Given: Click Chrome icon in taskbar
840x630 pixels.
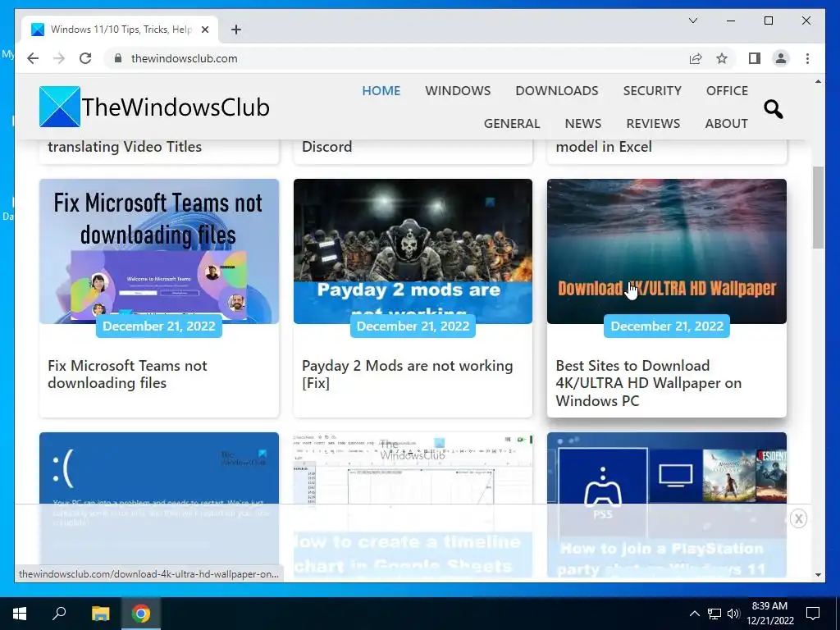Looking at the screenshot, I should tap(141, 614).
